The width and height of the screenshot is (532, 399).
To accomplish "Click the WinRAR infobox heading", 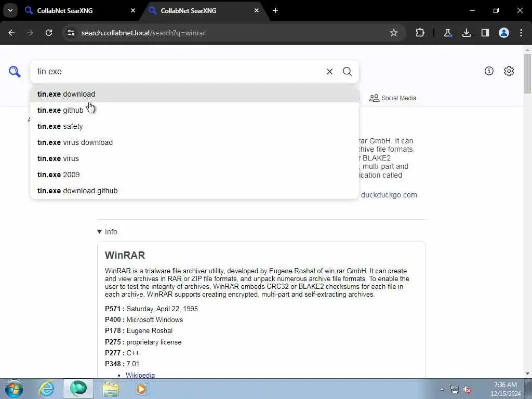I will pyautogui.click(x=125, y=255).
